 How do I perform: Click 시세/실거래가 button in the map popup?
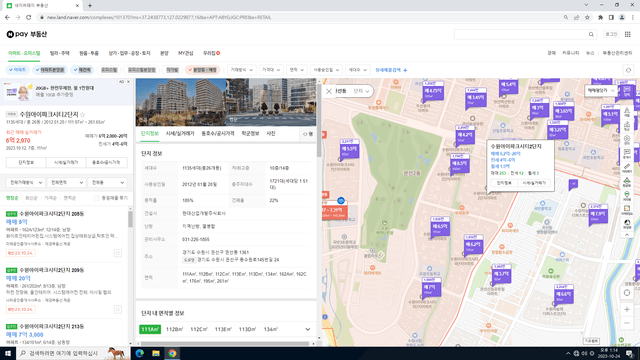coord(534,183)
